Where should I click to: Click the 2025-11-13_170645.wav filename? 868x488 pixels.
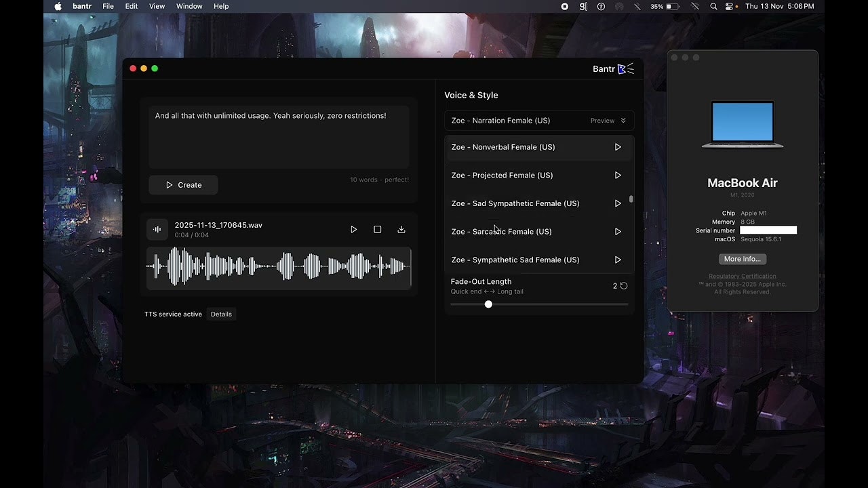(218, 225)
